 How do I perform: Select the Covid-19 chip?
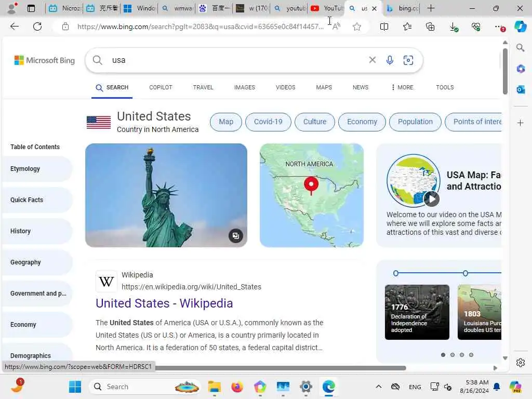click(x=268, y=122)
